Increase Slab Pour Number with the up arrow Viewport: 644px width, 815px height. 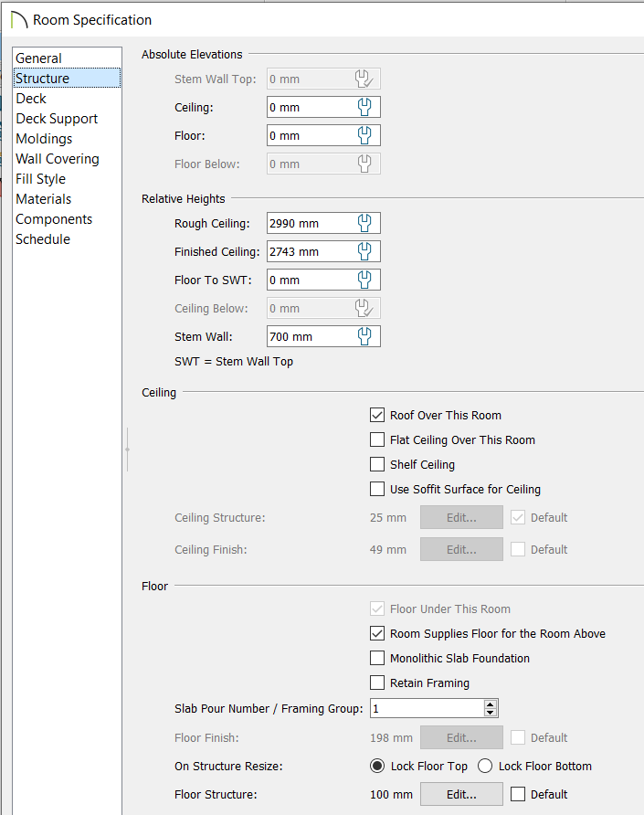(491, 704)
